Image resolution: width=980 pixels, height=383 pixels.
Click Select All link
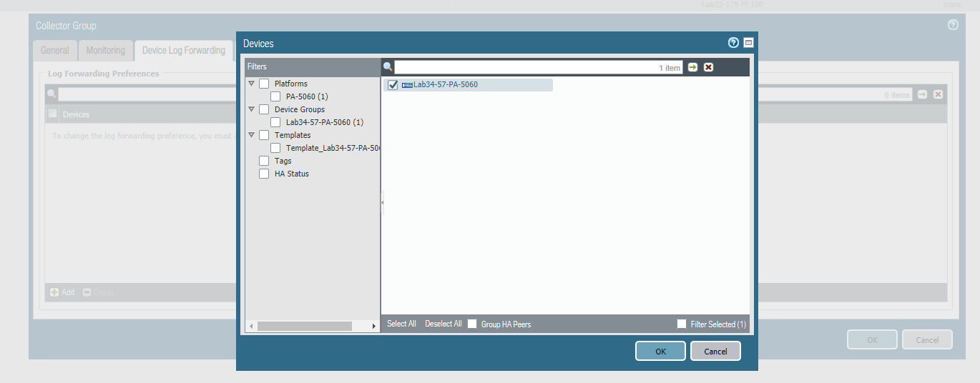(401, 324)
